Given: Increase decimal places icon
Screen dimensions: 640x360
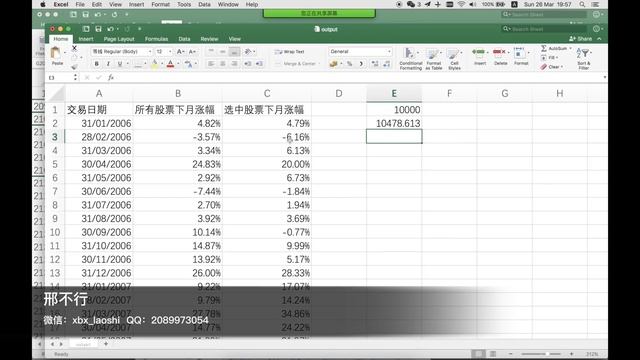Looking at the screenshot, I should 375,64.
